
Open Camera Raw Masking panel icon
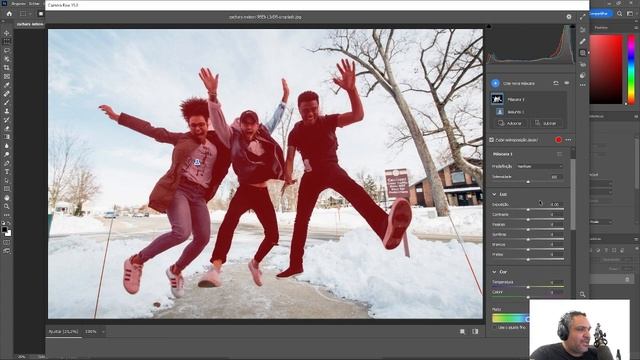[582, 53]
